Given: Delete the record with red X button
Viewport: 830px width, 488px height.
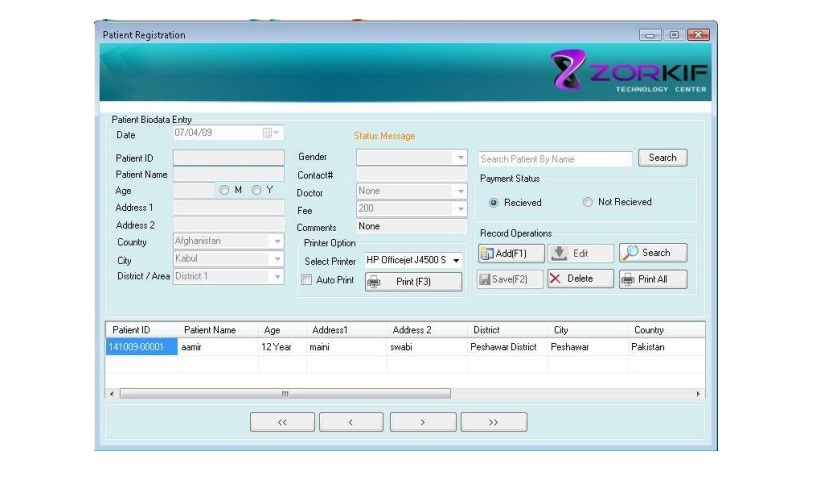Looking at the screenshot, I should (x=580, y=278).
